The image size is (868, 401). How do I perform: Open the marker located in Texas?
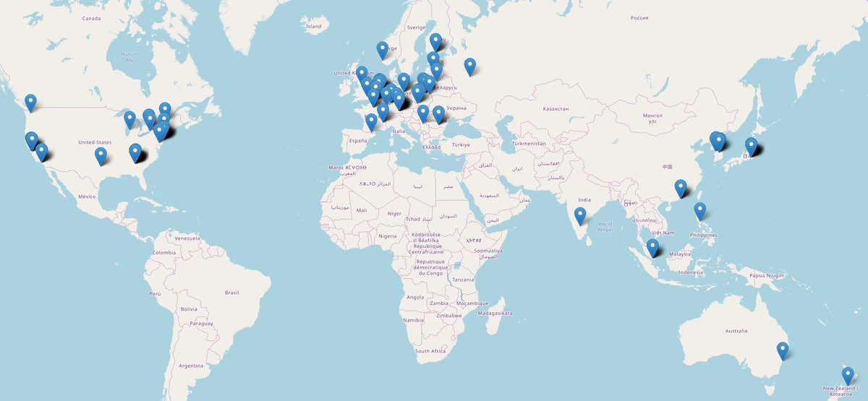pyautogui.click(x=101, y=156)
